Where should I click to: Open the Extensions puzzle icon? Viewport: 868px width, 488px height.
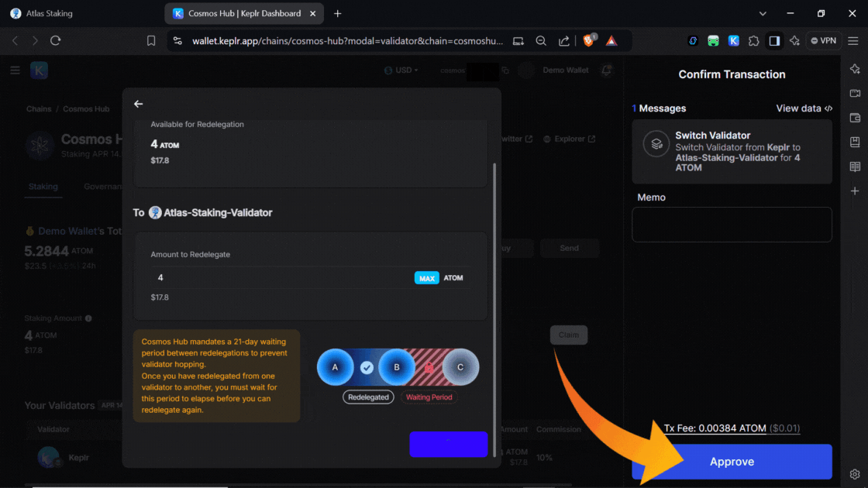coord(753,41)
